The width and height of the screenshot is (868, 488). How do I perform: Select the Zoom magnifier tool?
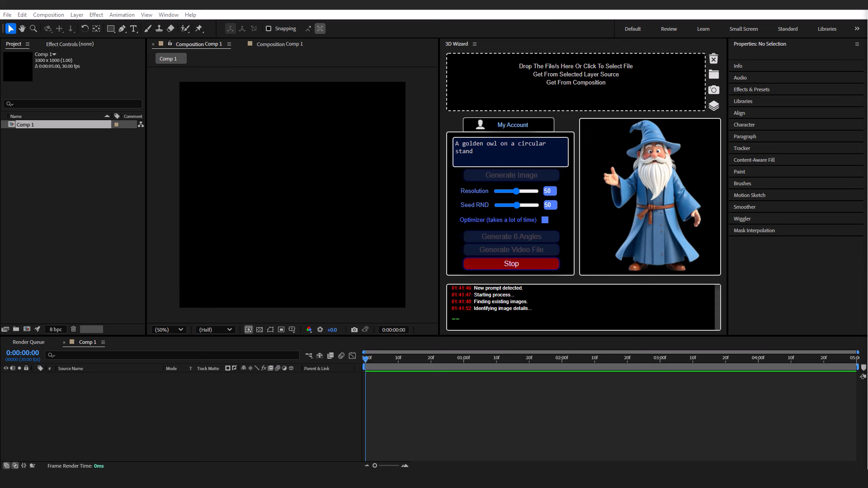click(x=33, y=28)
